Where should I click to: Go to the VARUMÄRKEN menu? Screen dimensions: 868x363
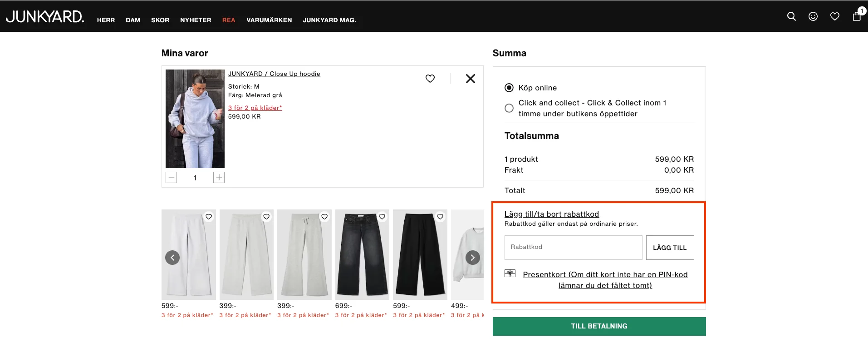[x=269, y=20]
